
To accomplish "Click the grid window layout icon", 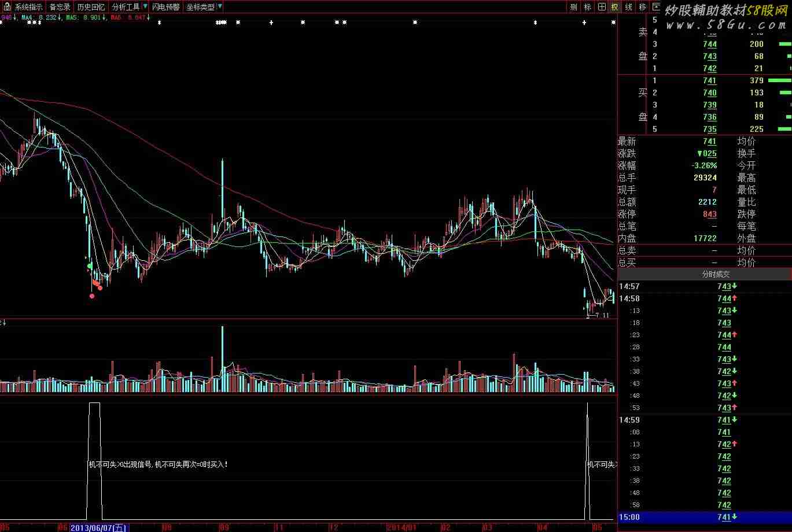I will [x=602, y=8].
